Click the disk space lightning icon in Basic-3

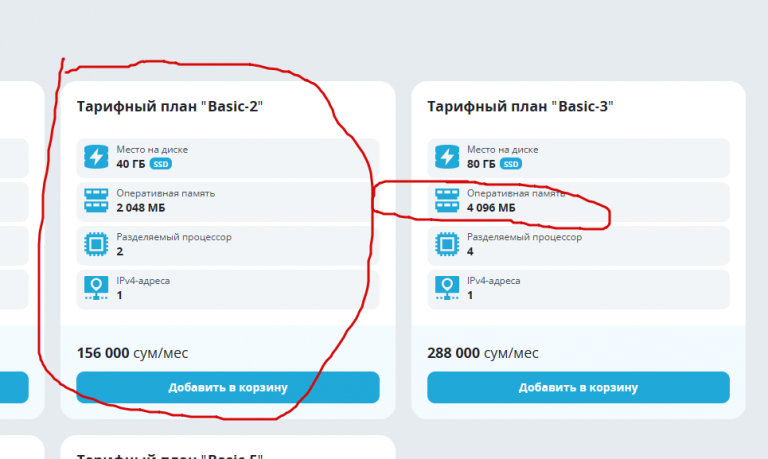pos(447,157)
